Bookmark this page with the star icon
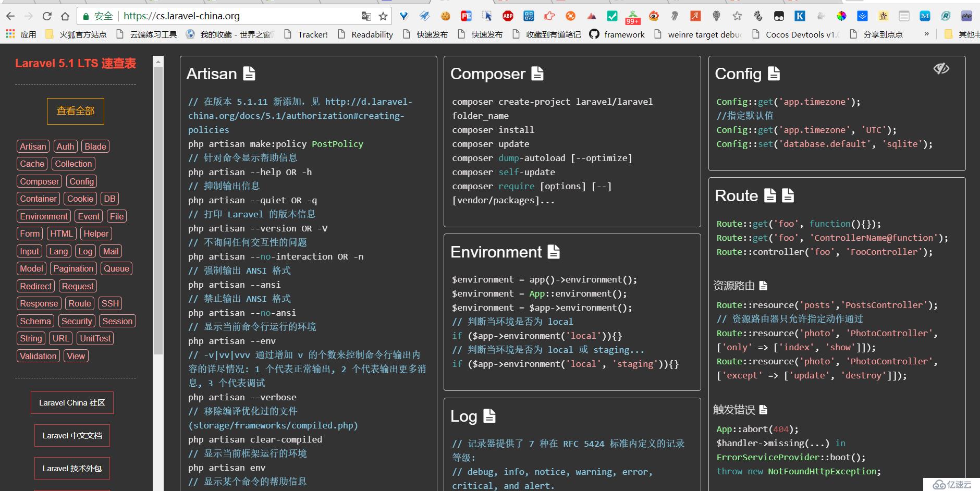This screenshot has height=491, width=980. pyautogui.click(x=383, y=16)
